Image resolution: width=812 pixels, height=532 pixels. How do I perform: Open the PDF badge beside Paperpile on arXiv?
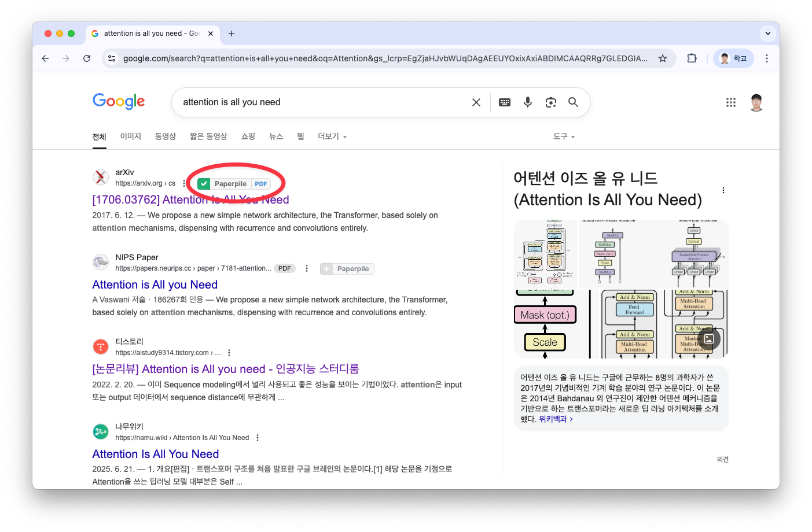point(261,184)
